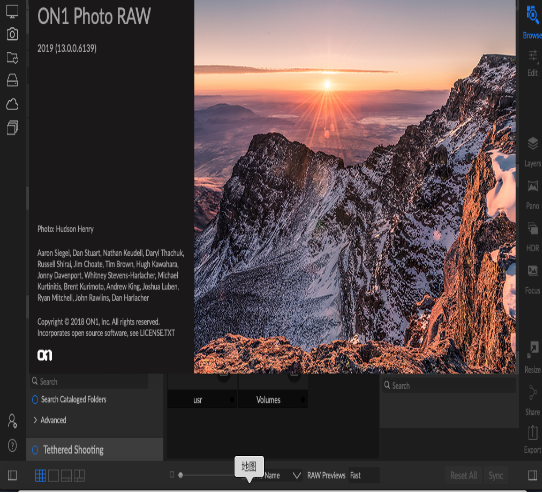This screenshot has height=493, width=542.
Task: Click the LICENSE.TXT text on splash
Action: pyautogui.click(x=157, y=333)
